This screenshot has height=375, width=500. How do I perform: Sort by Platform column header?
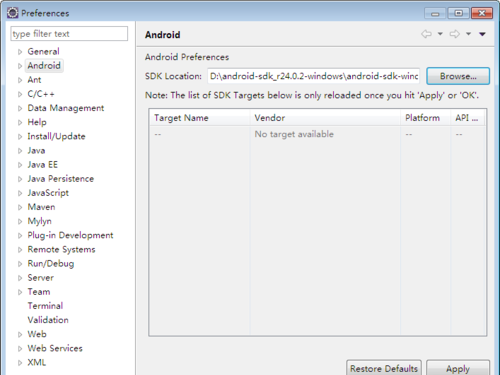pyautogui.click(x=426, y=118)
